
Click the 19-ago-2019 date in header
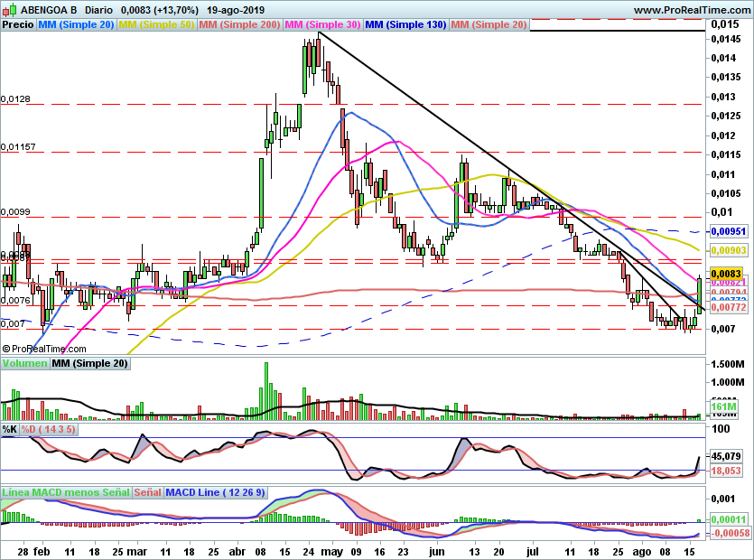236,10
